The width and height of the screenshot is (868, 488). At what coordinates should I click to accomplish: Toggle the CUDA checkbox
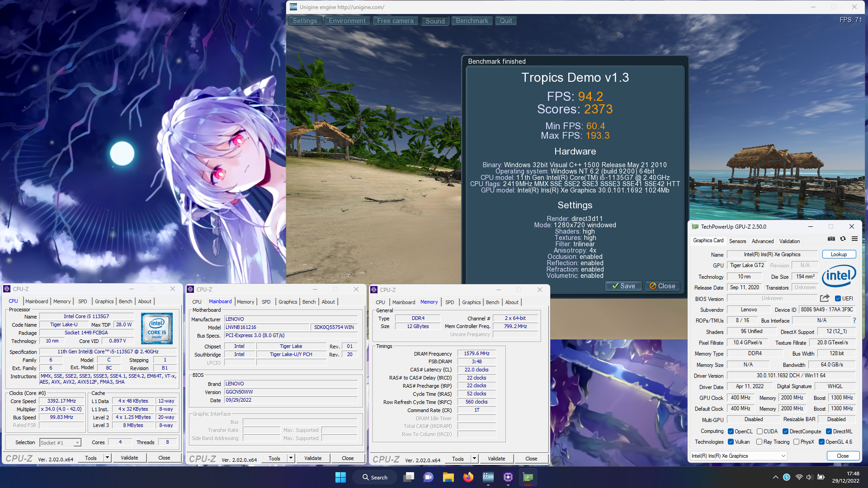click(759, 431)
